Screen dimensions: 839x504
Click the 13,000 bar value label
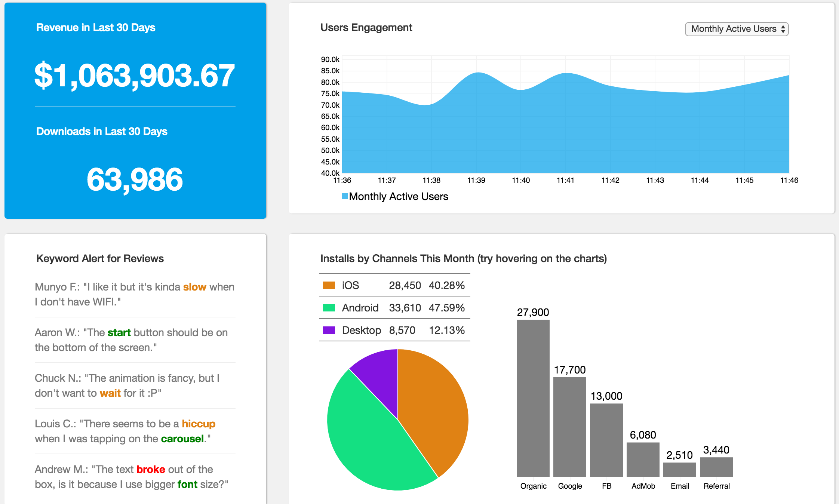tap(606, 396)
